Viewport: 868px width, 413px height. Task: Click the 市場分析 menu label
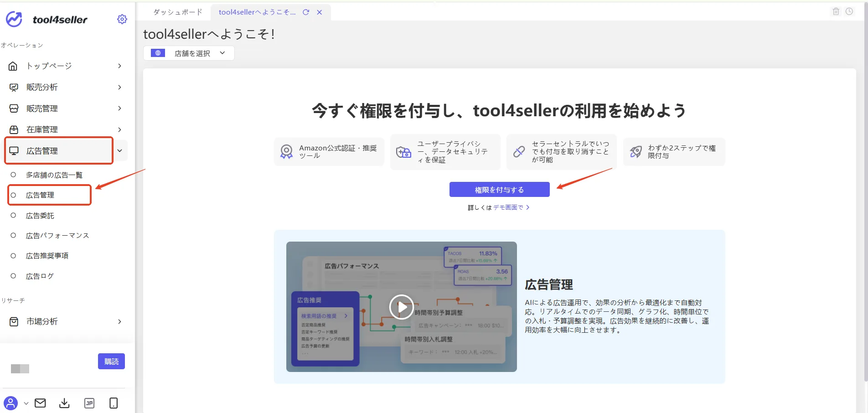click(x=42, y=322)
